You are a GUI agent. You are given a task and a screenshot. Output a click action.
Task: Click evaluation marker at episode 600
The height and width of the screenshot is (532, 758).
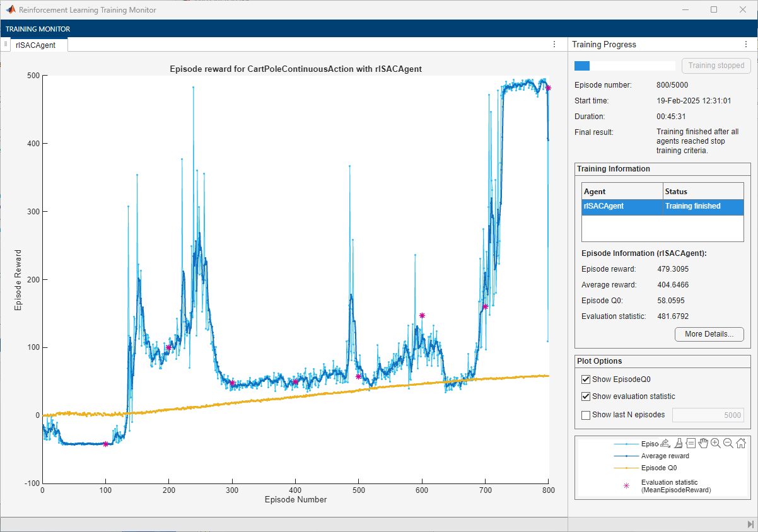pyautogui.click(x=422, y=315)
